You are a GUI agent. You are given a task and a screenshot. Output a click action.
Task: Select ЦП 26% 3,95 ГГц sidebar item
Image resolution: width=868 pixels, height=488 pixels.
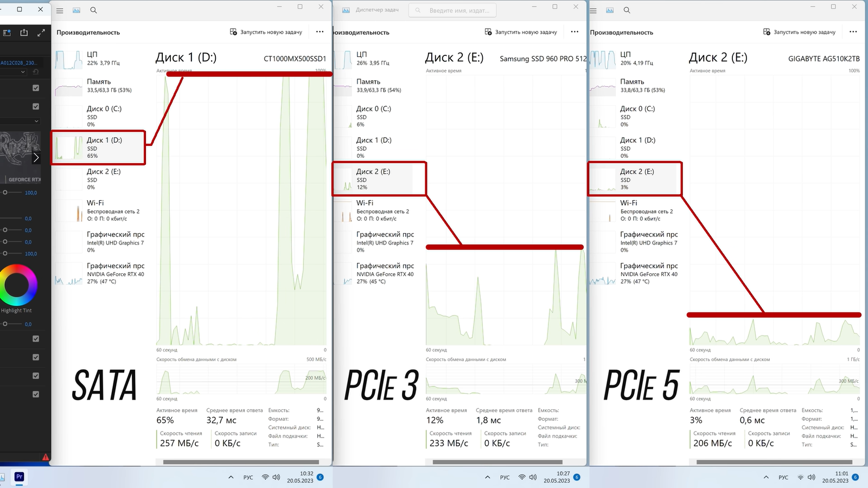pyautogui.click(x=373, y=59)
